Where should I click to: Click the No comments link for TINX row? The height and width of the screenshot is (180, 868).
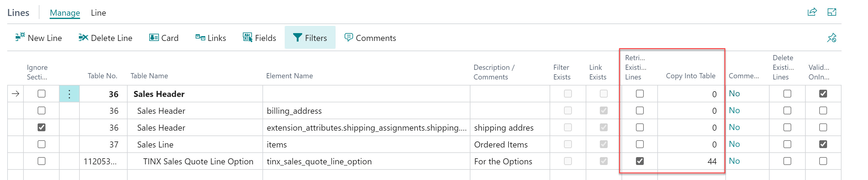pyautogui.click(x=734, y=161)
